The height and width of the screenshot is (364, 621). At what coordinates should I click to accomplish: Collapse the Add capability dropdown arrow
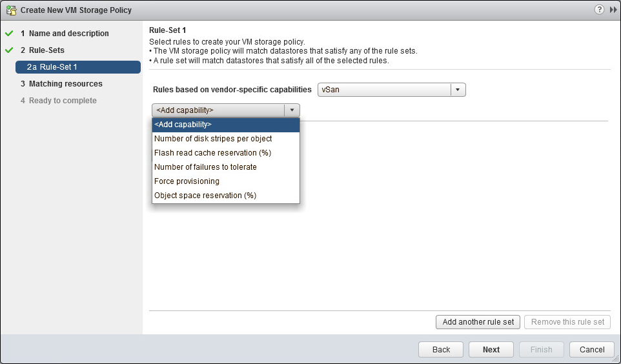[292, 110]
